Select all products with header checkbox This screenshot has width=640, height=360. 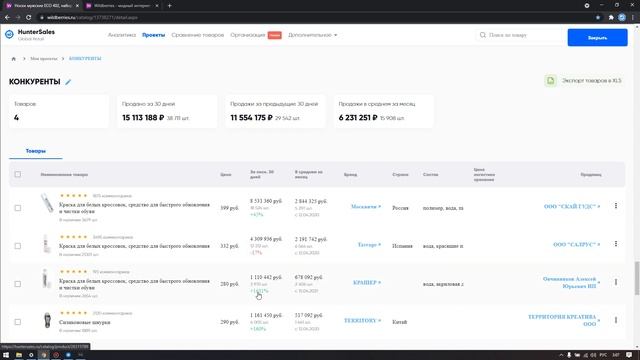click(18, 174)
